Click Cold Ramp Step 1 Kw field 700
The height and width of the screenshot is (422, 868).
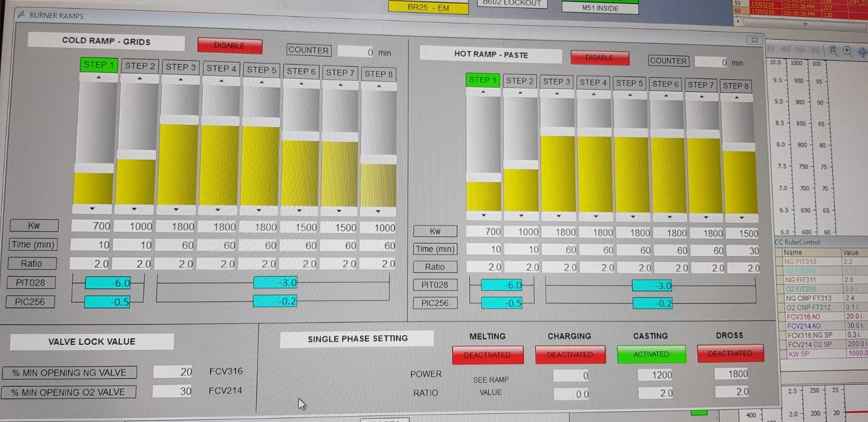pos(91,226)
